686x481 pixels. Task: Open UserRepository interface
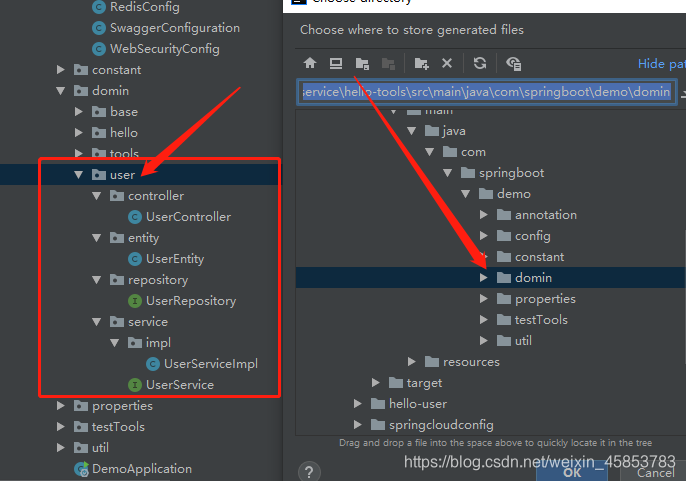[x=191, y=301]
